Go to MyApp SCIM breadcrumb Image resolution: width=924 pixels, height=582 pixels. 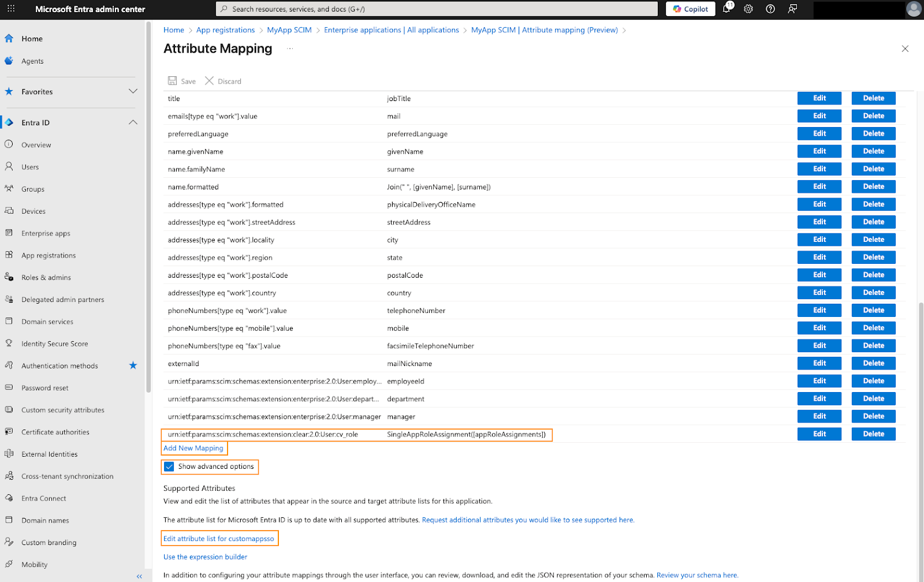click(x=289, y=30)
